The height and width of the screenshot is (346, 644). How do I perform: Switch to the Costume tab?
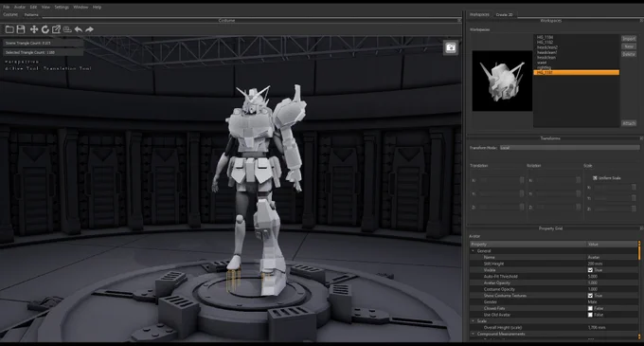(x=10, y=14)
